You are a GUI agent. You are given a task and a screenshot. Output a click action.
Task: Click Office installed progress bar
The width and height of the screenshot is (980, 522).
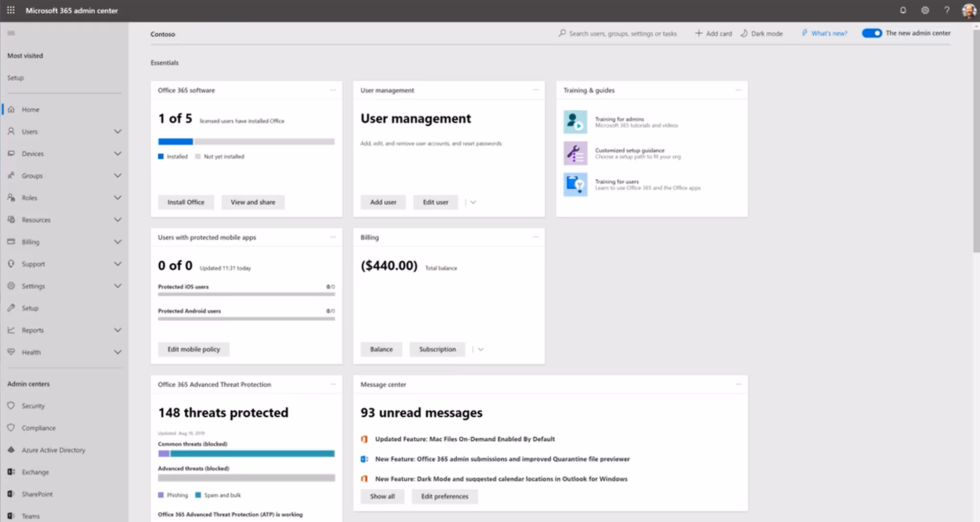[247, 141]
